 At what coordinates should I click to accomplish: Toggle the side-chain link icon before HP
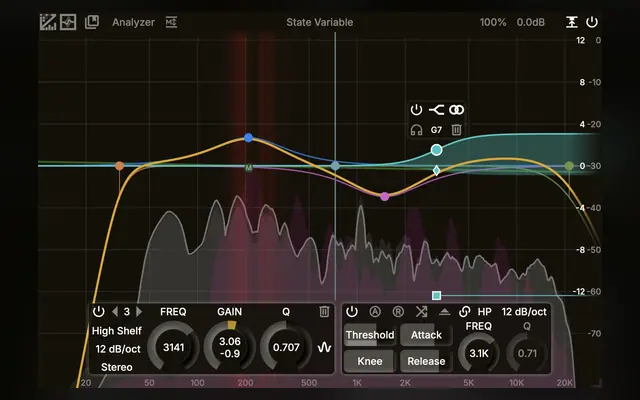(x=464, y=312)
